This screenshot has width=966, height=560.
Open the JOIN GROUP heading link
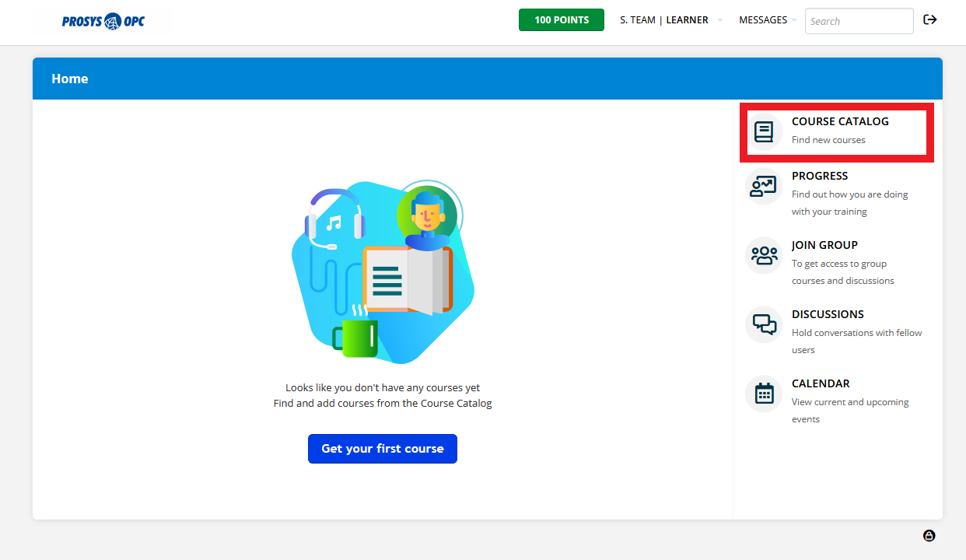pyautogui.click(x=824, y=245)
